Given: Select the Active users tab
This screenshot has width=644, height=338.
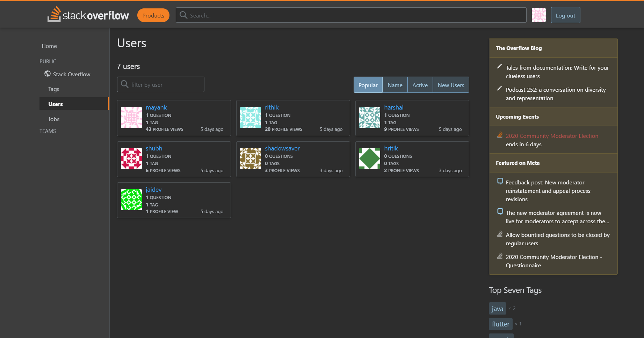Looking at the screenshot, I should pos(420,85).
